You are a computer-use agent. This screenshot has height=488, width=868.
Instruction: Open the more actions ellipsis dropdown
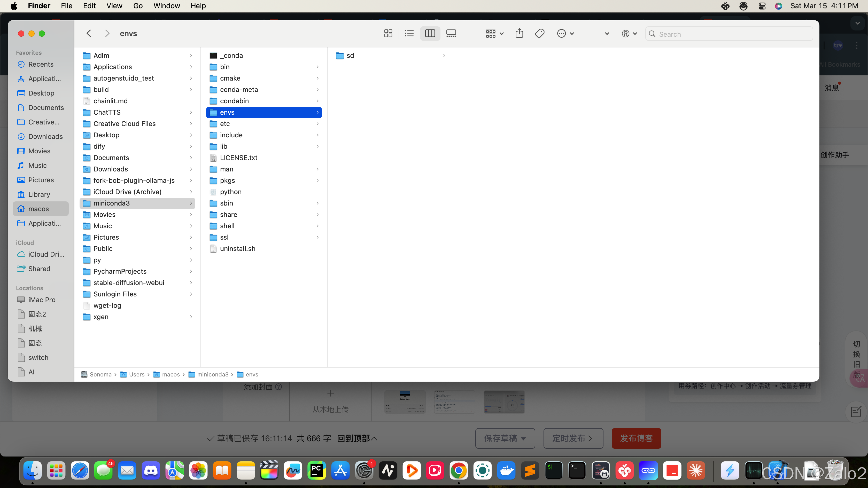coord(565,33)
